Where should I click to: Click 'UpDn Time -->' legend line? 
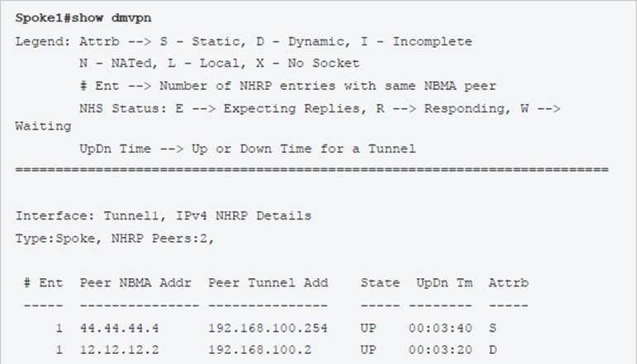(x=124, y=149)
